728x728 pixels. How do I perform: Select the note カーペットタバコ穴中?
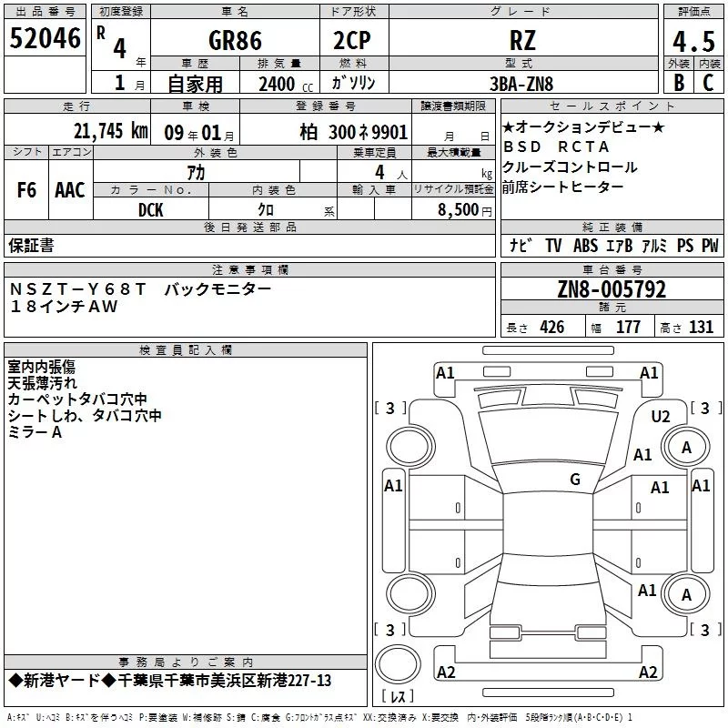[x=77, y=399]
